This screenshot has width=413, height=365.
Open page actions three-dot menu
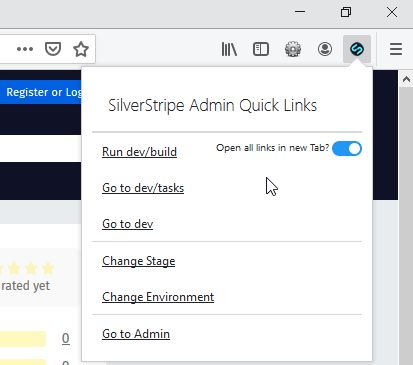(25, 49)
